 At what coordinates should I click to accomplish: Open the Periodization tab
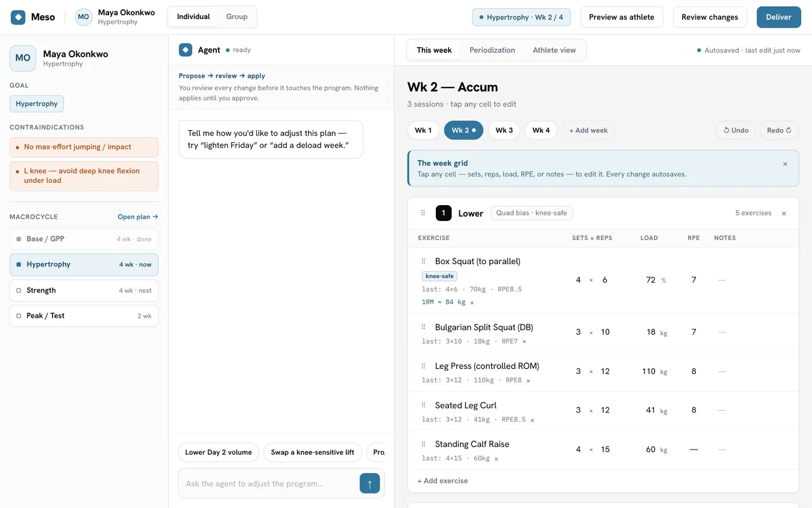pos(492,50)
